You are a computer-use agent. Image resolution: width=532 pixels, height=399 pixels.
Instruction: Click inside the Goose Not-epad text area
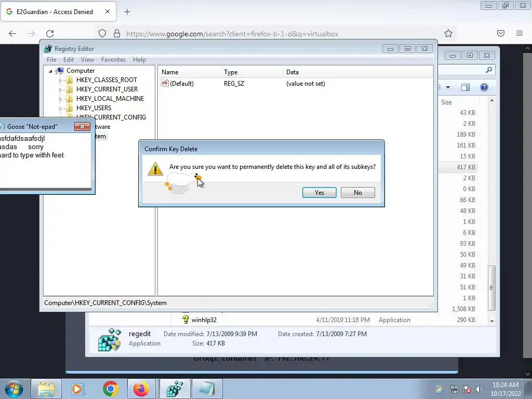(45, 161)
